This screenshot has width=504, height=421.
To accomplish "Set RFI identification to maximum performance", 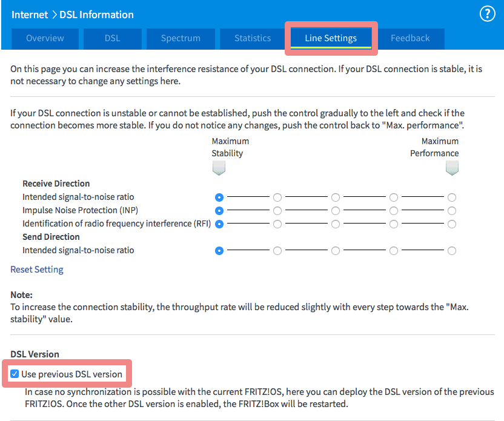I will click(x=452, y=224).
